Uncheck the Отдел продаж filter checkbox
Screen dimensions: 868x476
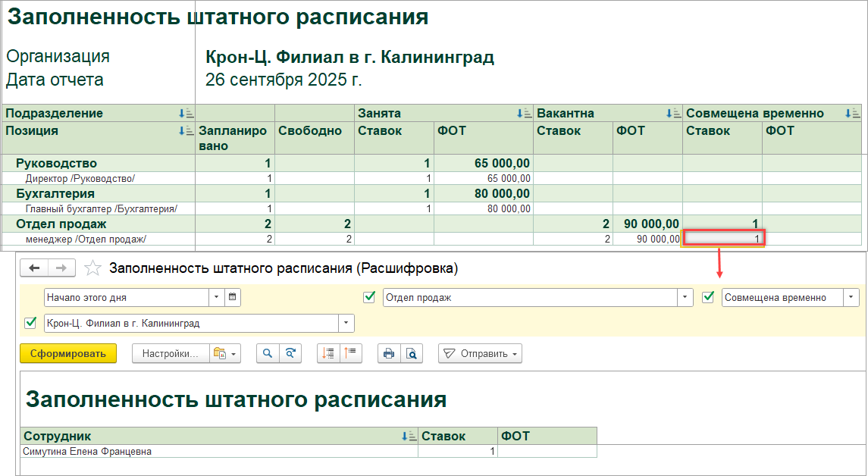pyautogui.click(x=370, y=298)
